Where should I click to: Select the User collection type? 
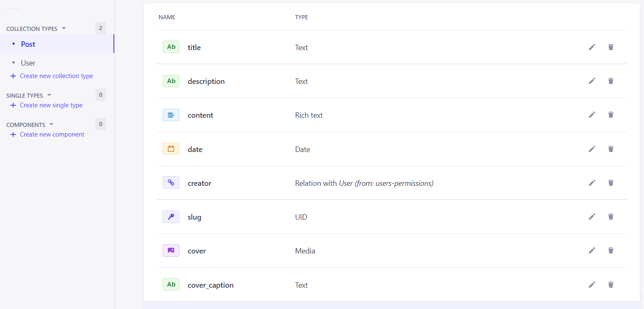pos(28,63)
